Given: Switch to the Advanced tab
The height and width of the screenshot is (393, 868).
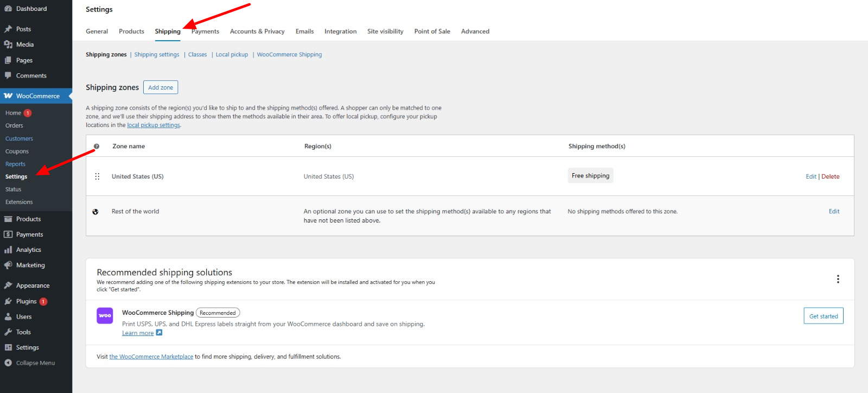Looking at the screenshot, I should click(x=475, y=31).
